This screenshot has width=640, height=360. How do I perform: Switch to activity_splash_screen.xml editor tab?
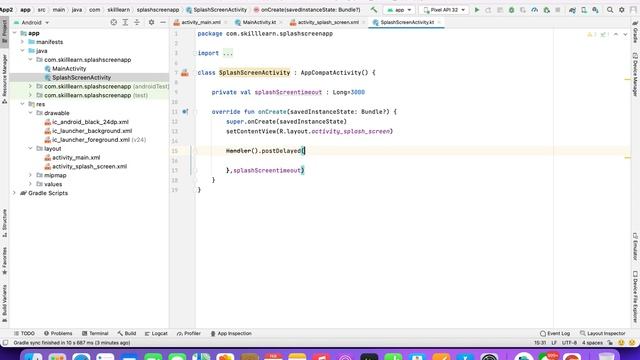[x=327, y=22]
